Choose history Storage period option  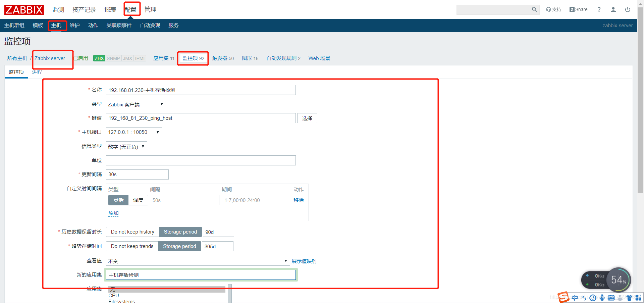pos(180,232)
